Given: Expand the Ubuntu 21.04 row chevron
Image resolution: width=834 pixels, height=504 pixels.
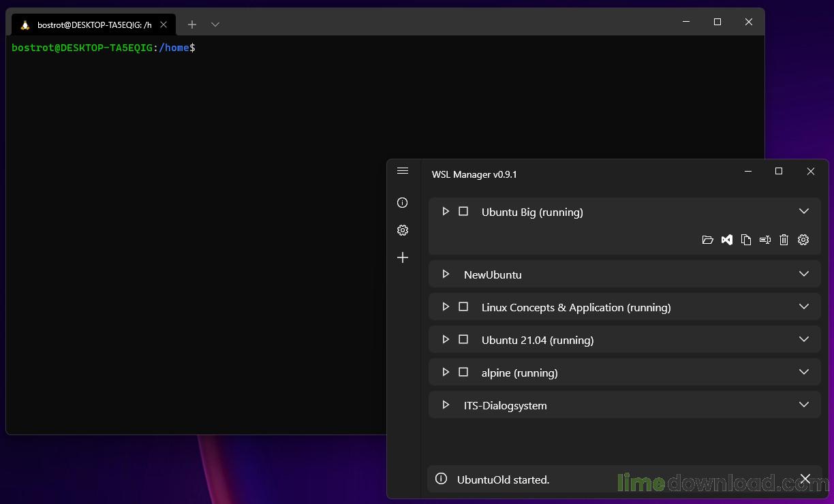Looking at the screenshot, I should 804,340.
